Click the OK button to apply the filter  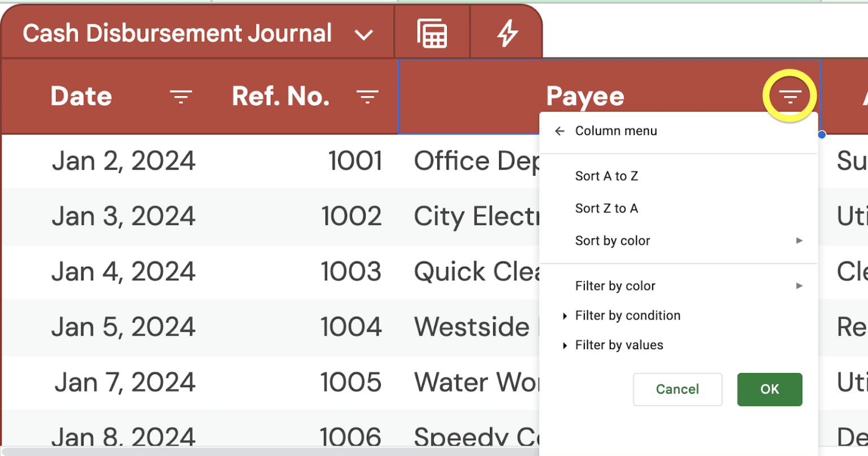tap(769, 389)
